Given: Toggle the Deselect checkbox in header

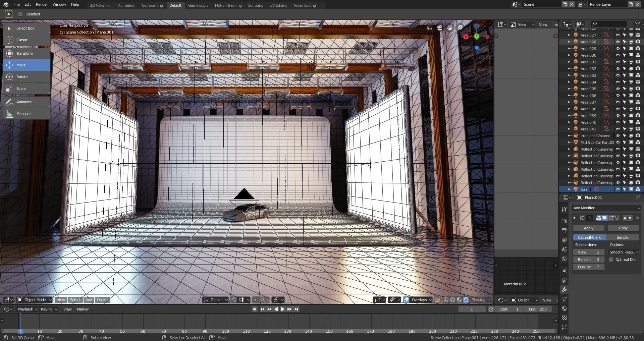Looking at the screenshot, I should [x=20, y=14].
